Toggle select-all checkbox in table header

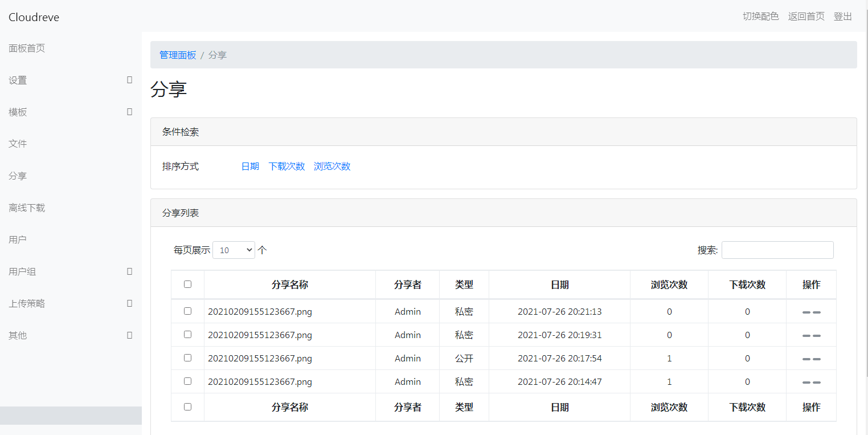187,284
